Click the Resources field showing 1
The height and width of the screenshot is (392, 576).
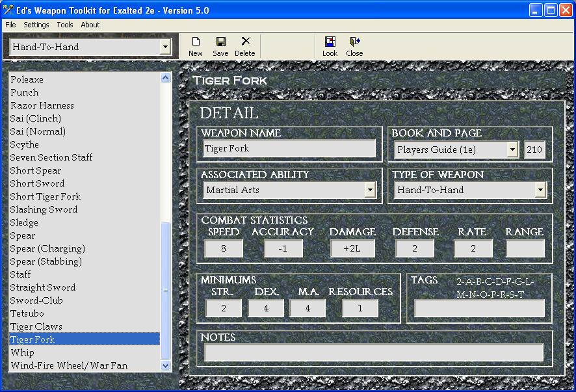[x=360, y=308]
